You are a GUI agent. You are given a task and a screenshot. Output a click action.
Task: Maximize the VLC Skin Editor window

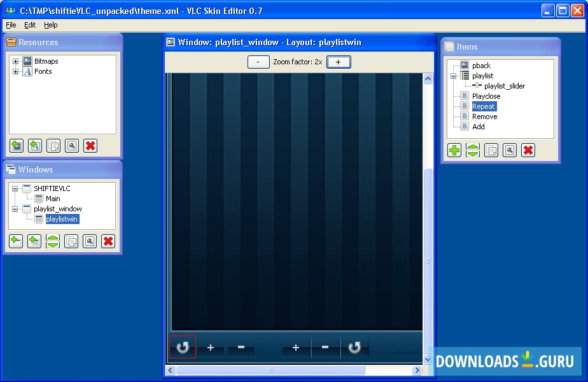(563, 11)
